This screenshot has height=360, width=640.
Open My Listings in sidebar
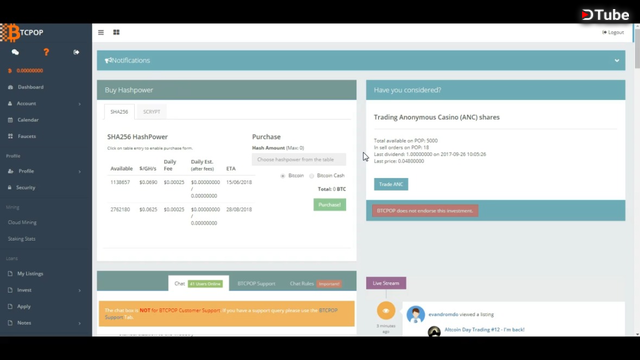[30, 274]
